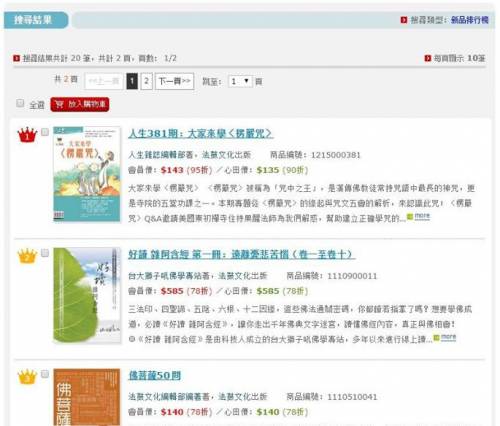The width and height of the screenshot is (500, 426).
Task: Check the box for 人生381期 book
Action: click(45, 132)
